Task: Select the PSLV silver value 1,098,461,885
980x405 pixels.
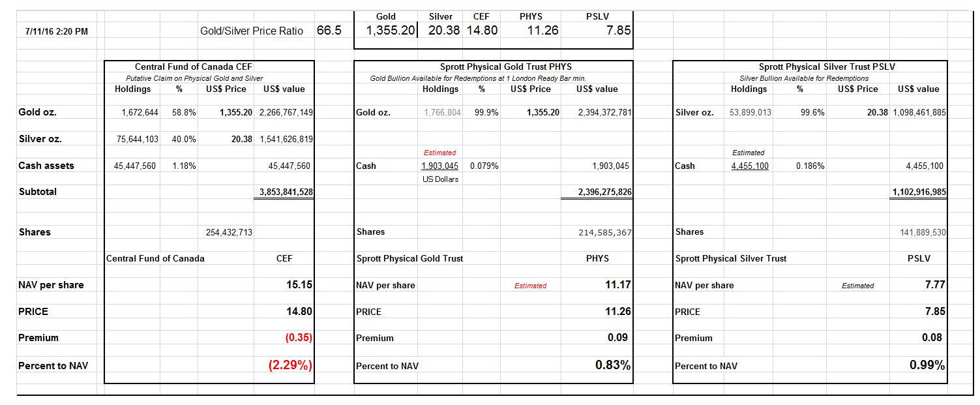Action: click(x=919, y=112)
